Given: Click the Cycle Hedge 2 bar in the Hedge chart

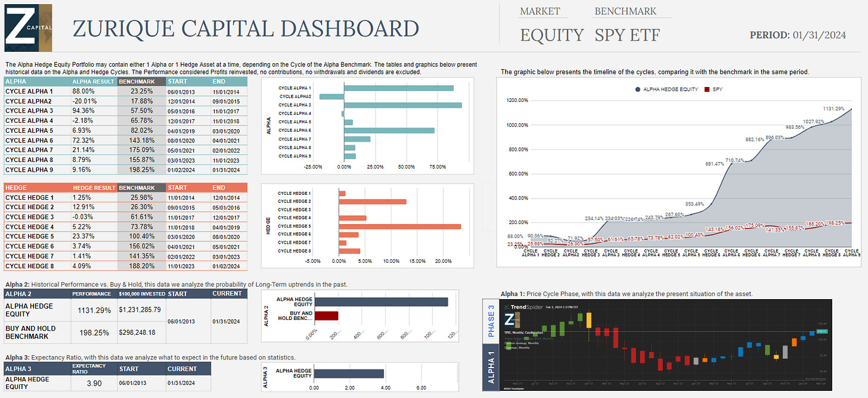Looking at the screenshot, I should (x=373, y=201).
